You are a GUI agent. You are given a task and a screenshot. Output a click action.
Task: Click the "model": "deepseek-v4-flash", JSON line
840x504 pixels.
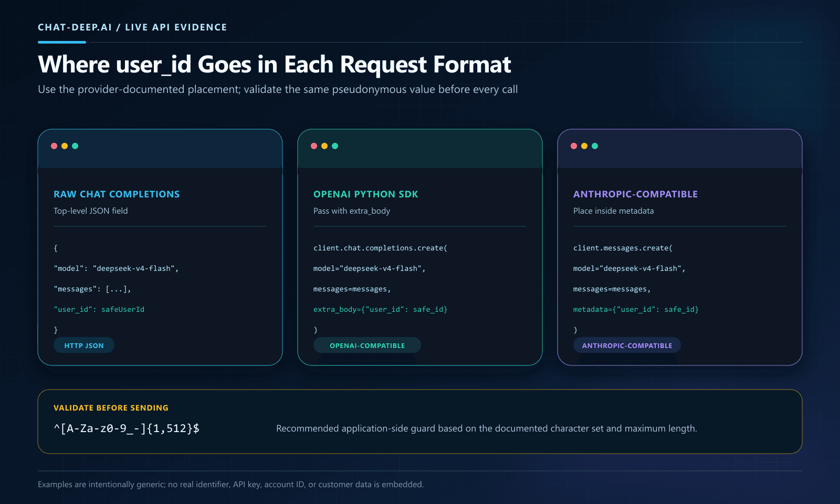(x=116, y=269)
